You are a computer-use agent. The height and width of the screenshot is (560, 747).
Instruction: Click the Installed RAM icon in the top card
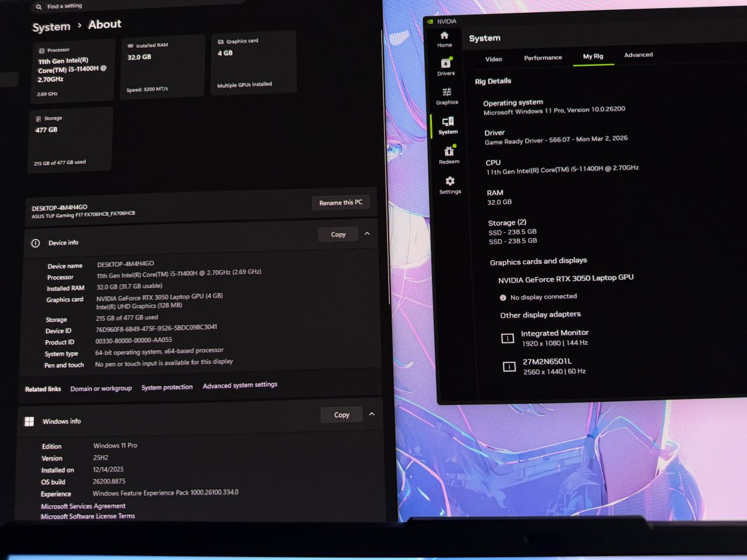click(x=130, y=45)
